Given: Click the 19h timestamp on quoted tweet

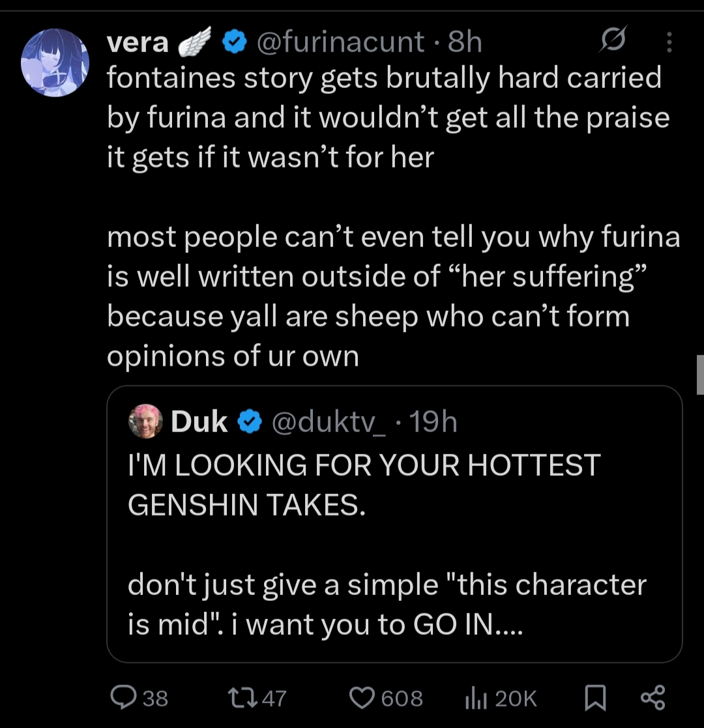Looking at the screenshot, I should click(433, 422).
